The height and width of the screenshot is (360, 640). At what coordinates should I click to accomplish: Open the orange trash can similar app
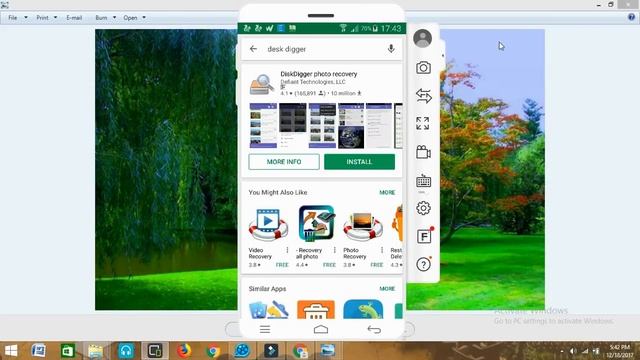tap(316, 309)
